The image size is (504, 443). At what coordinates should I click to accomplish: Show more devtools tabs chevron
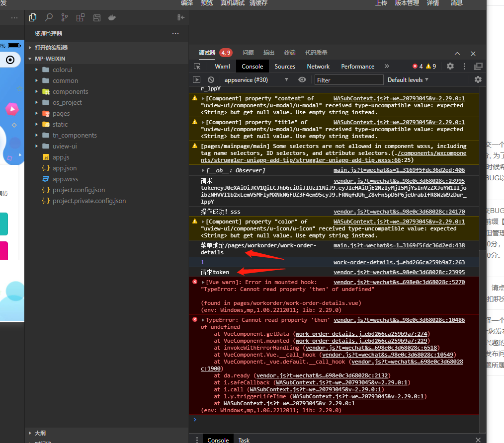point(387,66)
